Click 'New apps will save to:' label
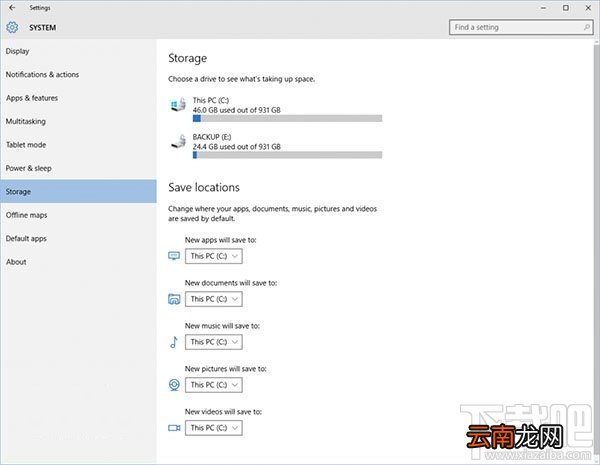This screenshot has height=465, width=600. pyautogui.click(x=220, y=240)
